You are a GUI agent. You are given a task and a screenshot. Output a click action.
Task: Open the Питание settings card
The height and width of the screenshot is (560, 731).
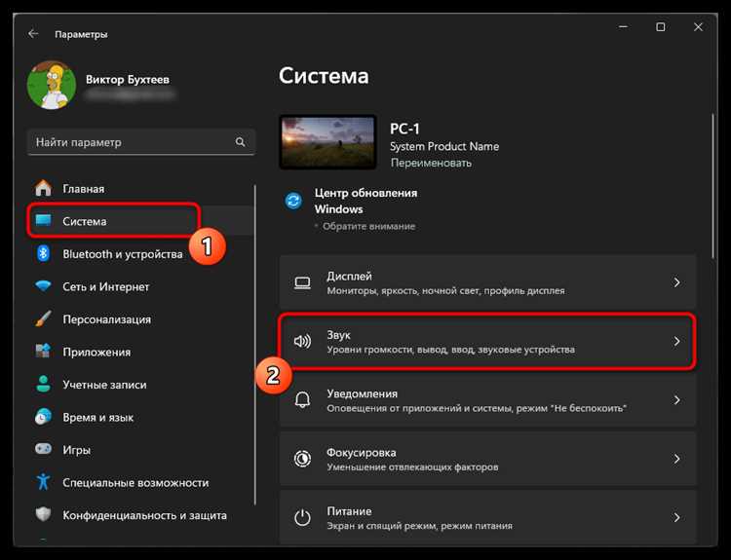pos(487,517)
